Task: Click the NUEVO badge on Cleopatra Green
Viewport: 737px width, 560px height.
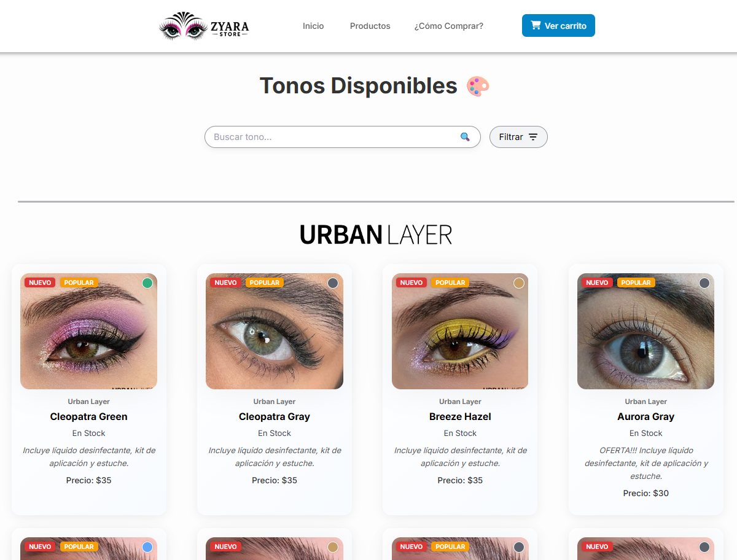Action: pyautogui.click(x=40, y=282)
